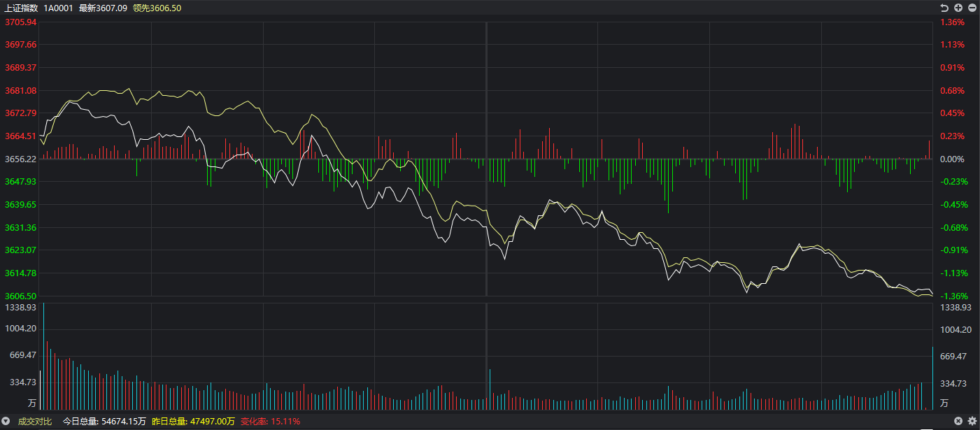Click the 3681.08 price axis label

(x=21, y=91)
